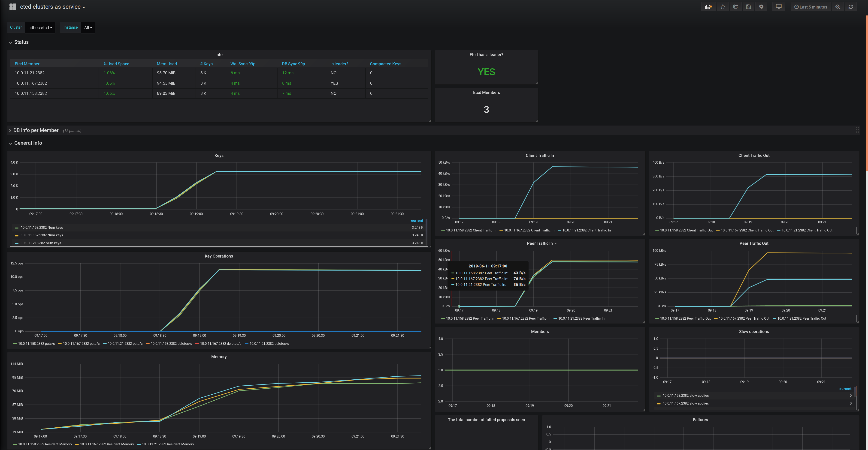
Task: Expand the DB Info per Member row
Action: (x=36, y=130)
